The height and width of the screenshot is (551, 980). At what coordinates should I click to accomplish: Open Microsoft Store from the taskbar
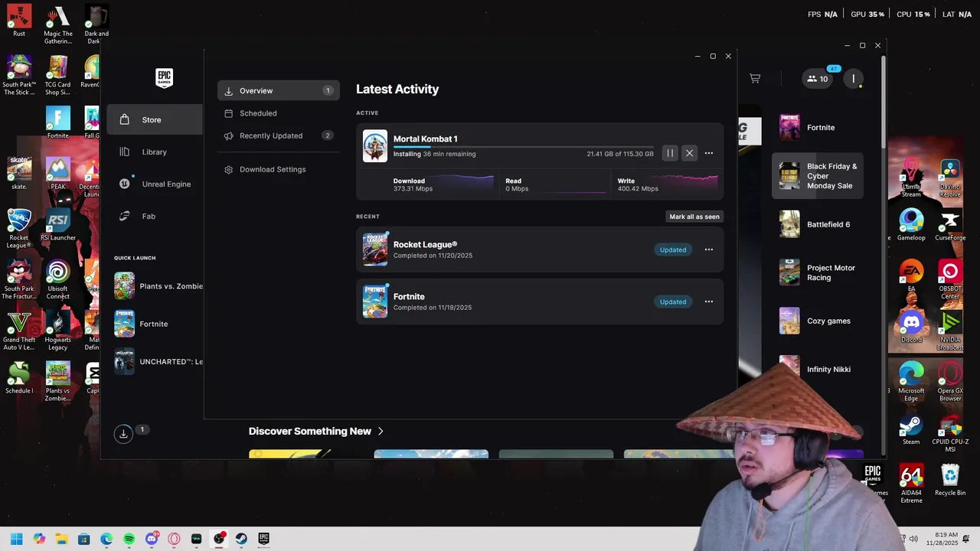[84, 539]
